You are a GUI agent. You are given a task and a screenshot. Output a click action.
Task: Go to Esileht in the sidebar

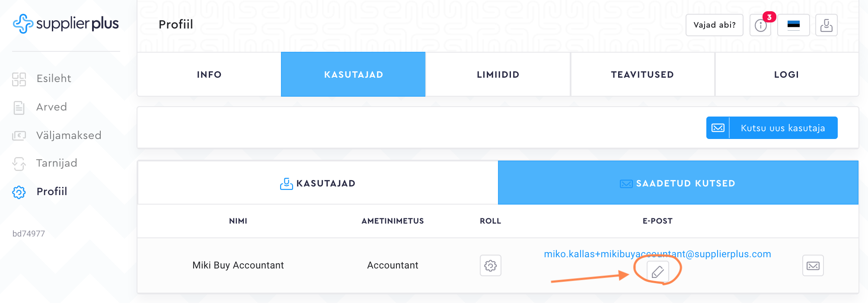pos(54,79)
